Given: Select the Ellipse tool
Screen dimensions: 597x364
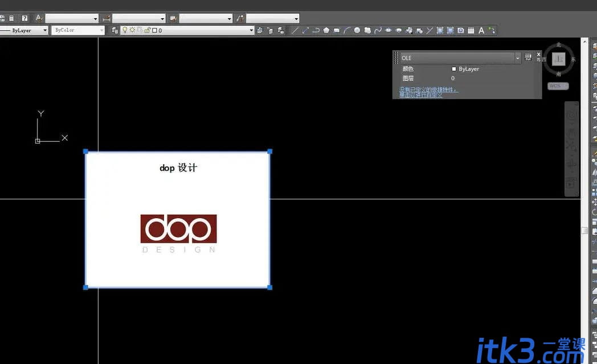Looking at the screenshot, I should [388, 30].
